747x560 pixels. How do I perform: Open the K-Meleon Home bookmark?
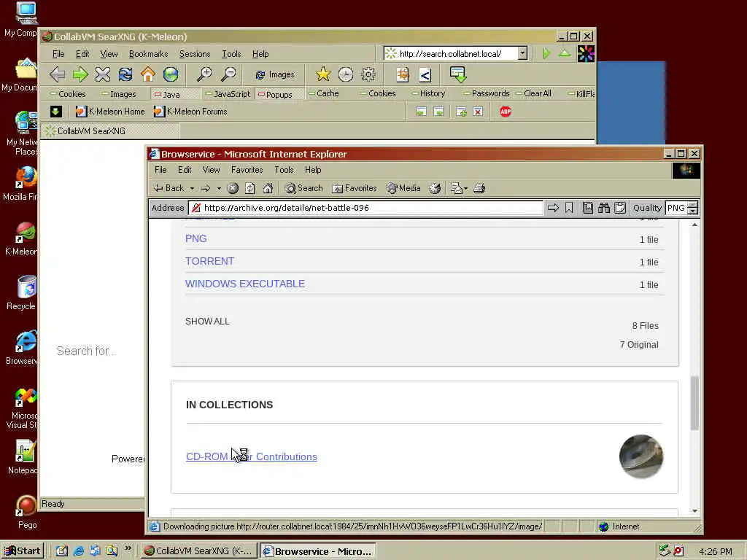[111, 112]
